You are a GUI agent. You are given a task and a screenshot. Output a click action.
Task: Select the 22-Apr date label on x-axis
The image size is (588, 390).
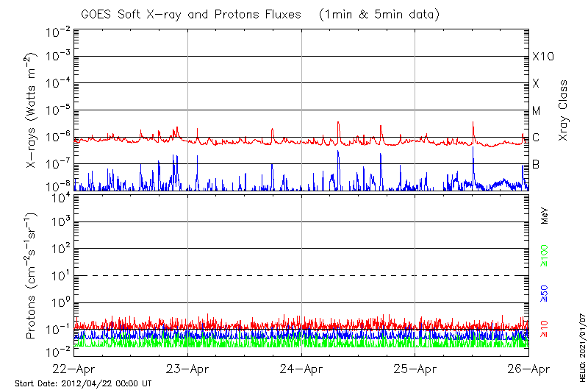[74, 369]
